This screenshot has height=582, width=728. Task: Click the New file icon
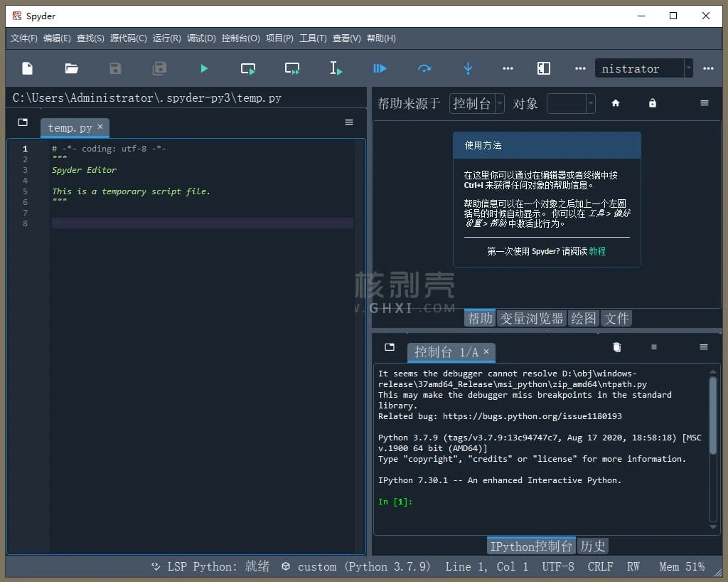[27, 68]
